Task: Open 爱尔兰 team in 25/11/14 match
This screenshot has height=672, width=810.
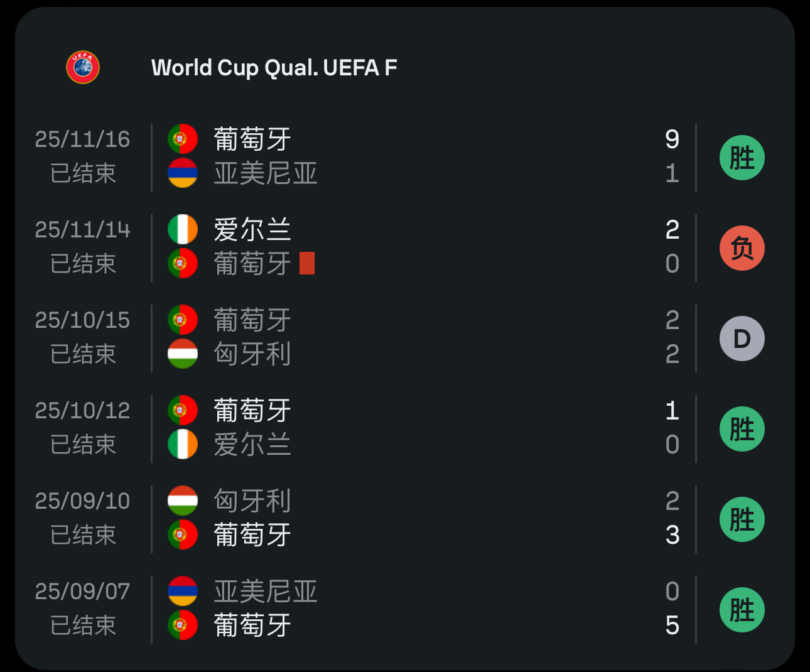Action: (x=252, y=230)
